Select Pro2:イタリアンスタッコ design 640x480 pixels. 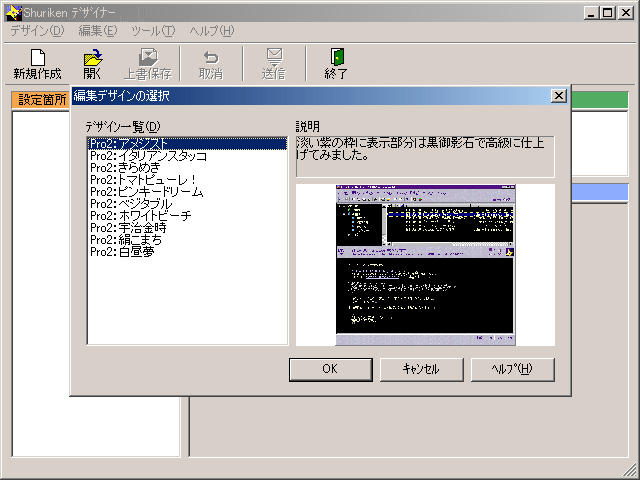187,156
